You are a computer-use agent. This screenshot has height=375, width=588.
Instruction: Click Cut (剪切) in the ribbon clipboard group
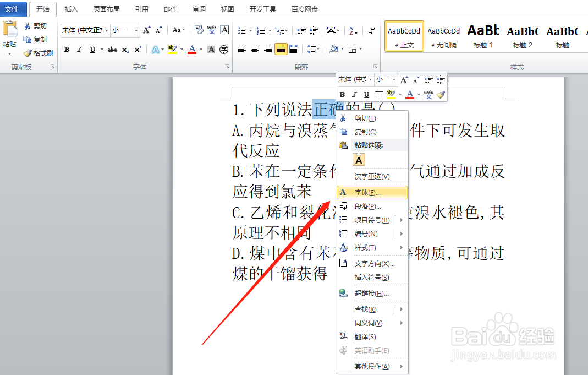coord(35,25)
